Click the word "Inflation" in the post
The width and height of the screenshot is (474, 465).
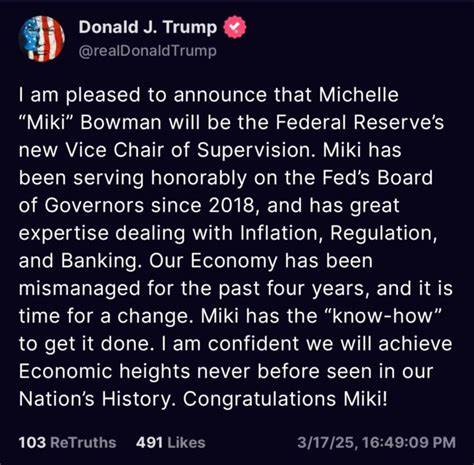click(281, 233)
